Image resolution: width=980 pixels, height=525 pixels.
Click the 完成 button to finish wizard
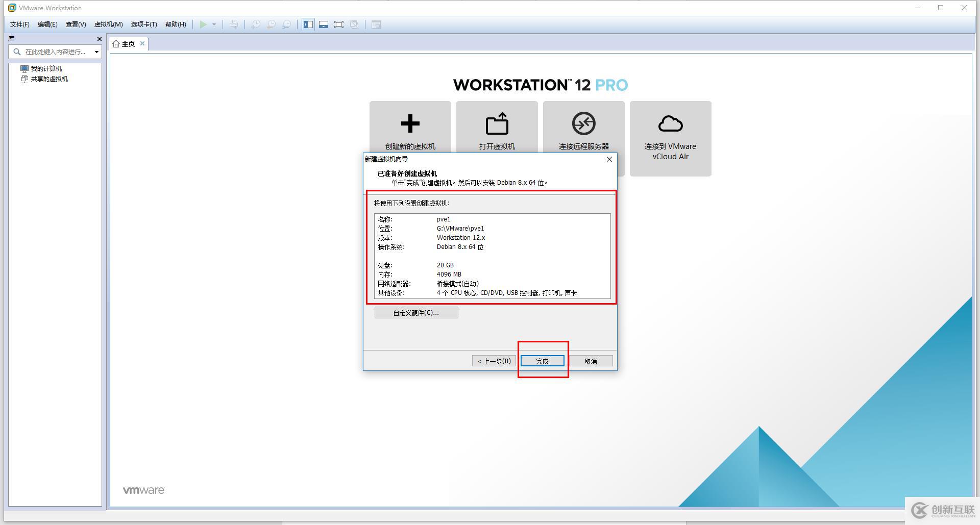[542, 361]
